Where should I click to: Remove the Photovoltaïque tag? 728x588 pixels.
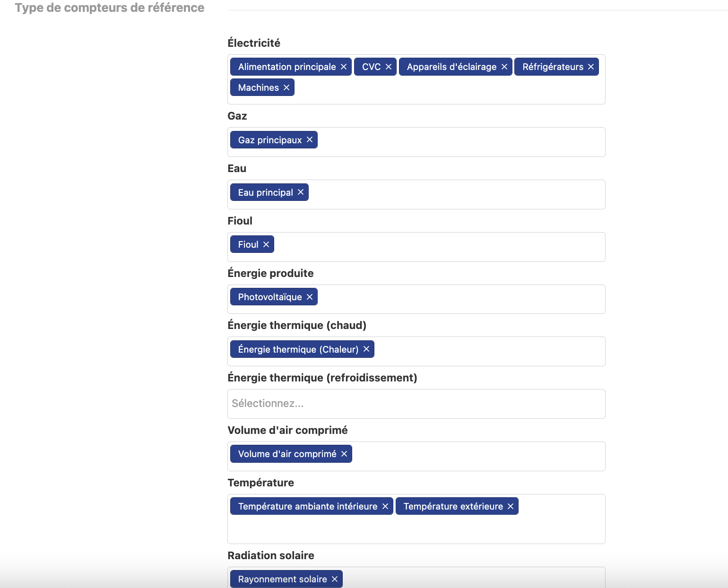[x=310, y=297]
